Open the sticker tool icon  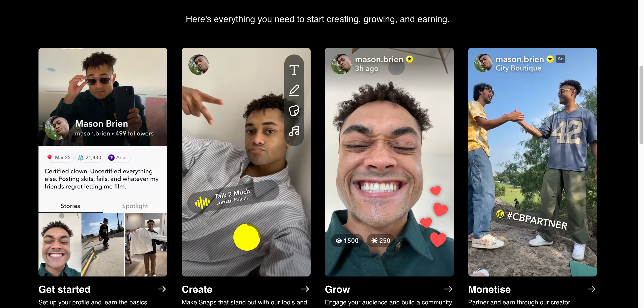(294, 111)
